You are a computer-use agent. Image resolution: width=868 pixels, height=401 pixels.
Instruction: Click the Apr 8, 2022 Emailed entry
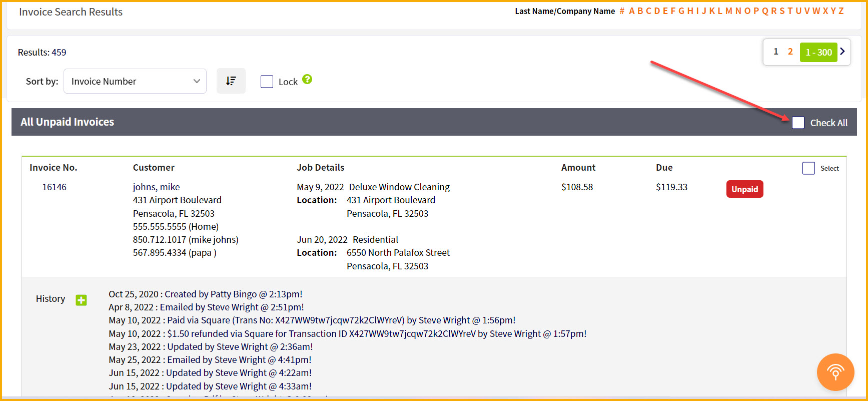tap(206, 307)
